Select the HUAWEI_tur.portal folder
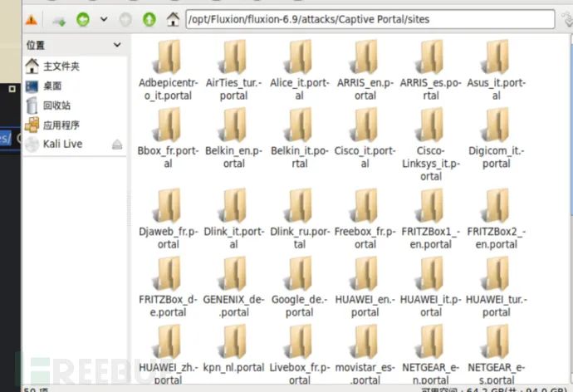Image resolution: width=573 pixels, height=392 pixels. (x=497, y=287)
